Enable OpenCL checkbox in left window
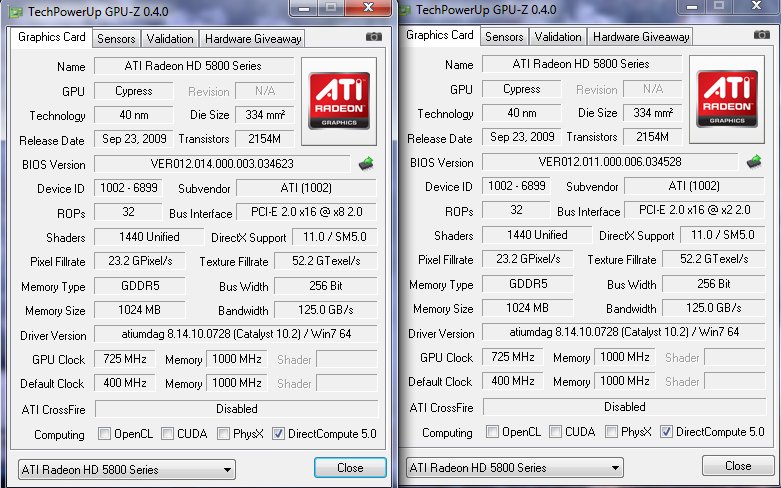The width and height of the screenshot is (781, 488). click(104, 434)
